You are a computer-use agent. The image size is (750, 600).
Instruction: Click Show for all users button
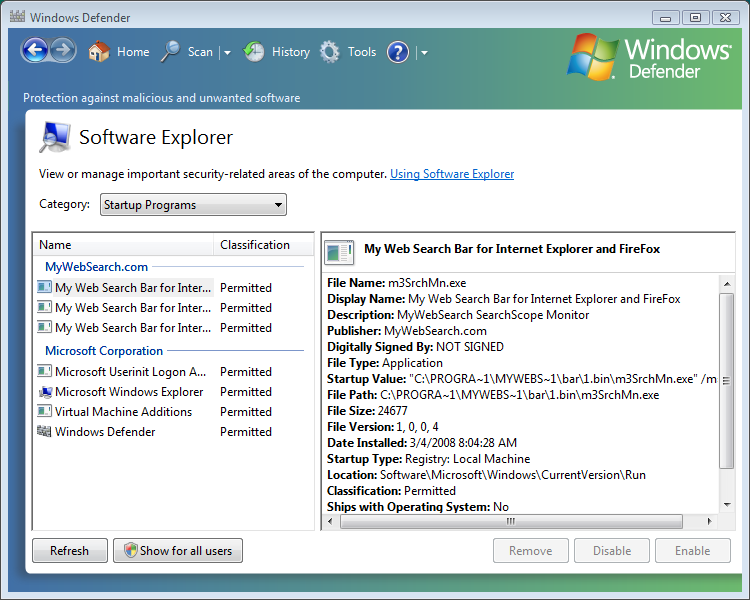[x=178, y=551]
